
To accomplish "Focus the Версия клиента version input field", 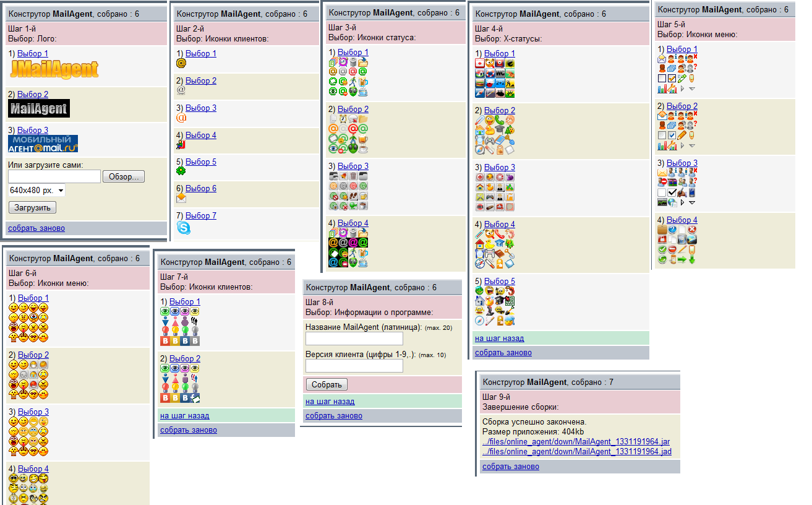I will pos(354,366).
